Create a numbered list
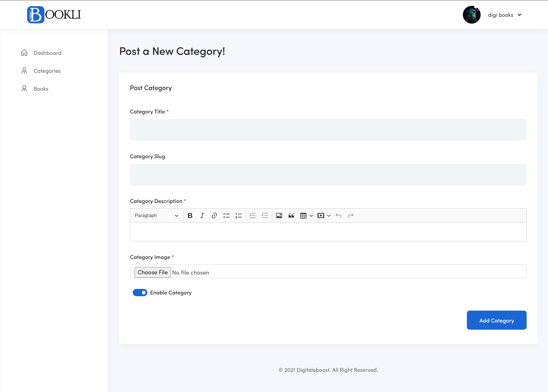548x392 pixels. click(x=238, y=216)
